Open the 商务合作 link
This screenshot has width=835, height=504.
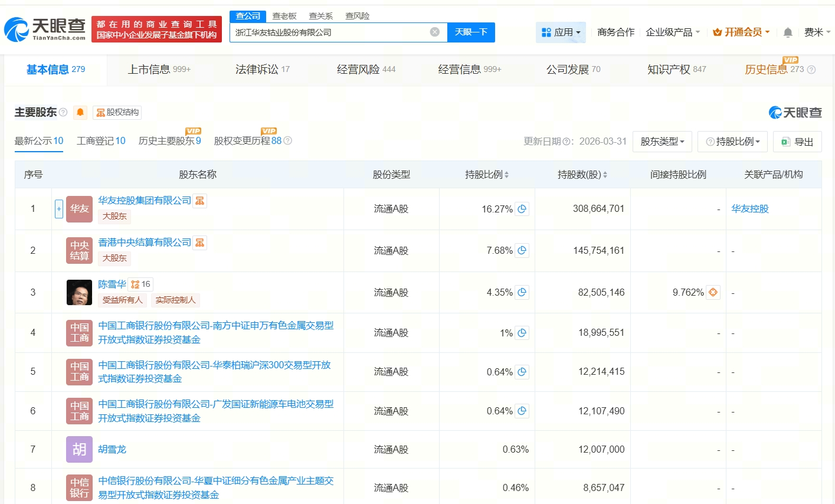pyautogui.click(x=616, y=32)
